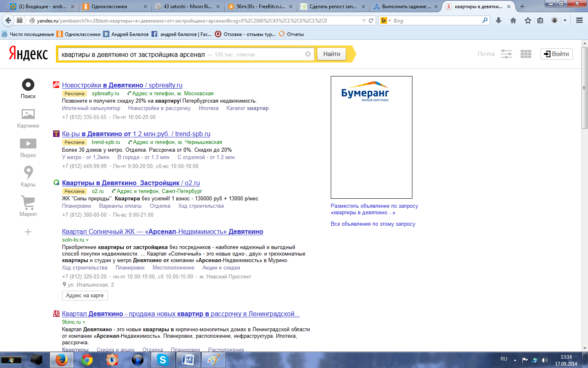The image size is (588, 368).
Task: Click the Войти login button
Action: (557, 54)
